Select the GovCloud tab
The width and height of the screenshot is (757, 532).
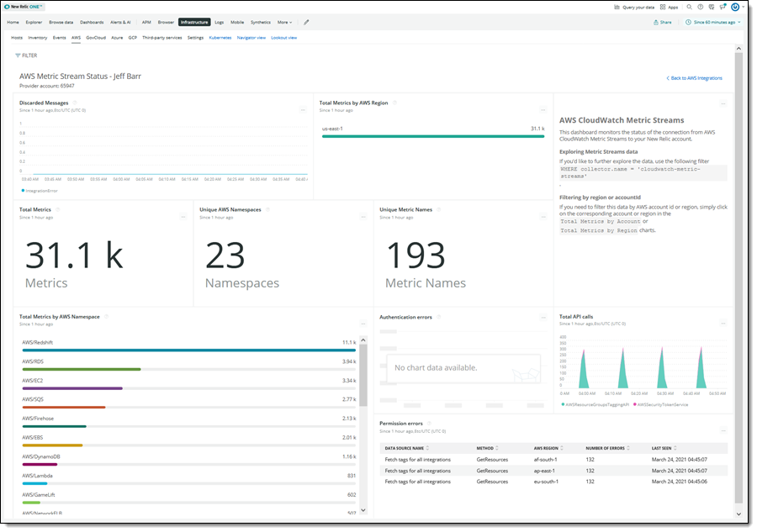98,37
